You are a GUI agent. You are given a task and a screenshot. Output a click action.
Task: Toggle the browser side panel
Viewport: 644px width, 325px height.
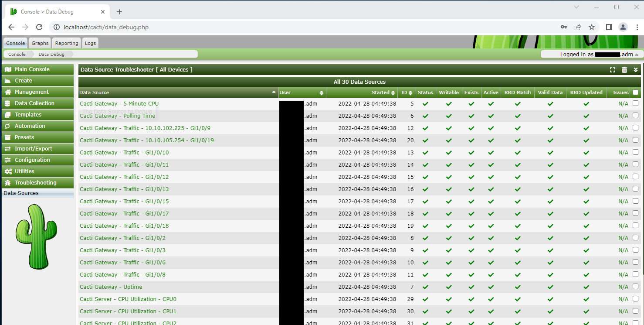[609, 27]
